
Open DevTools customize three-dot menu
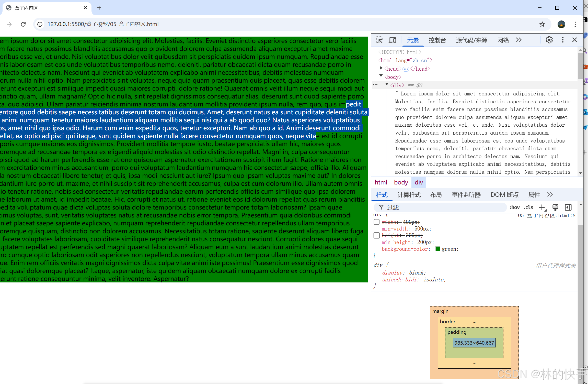[x=563, y=40]
